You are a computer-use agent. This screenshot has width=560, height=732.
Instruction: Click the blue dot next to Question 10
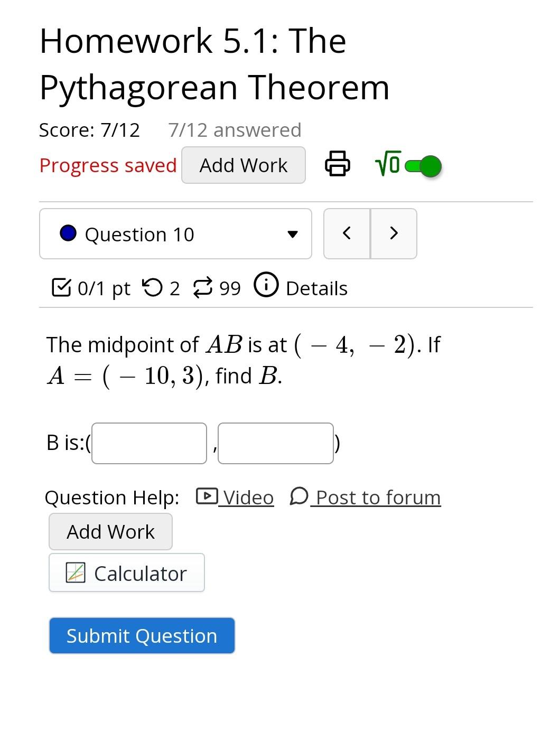pos(68,232)
